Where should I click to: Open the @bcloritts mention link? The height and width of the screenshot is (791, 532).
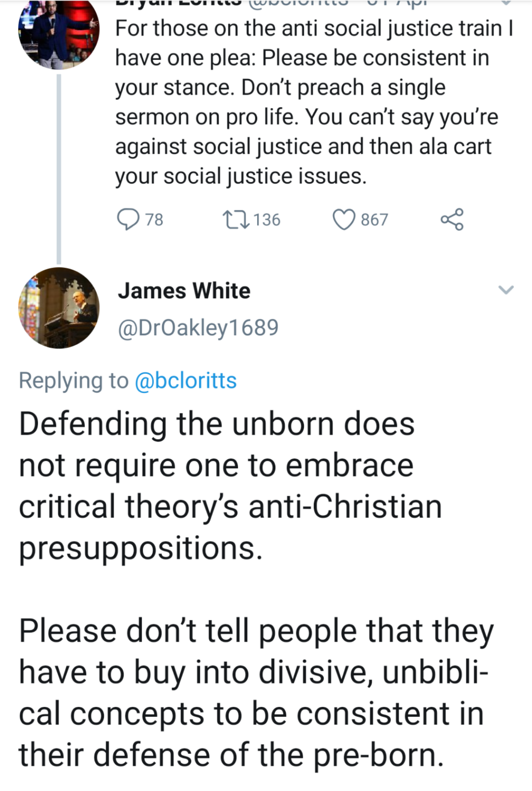point(185,380)
